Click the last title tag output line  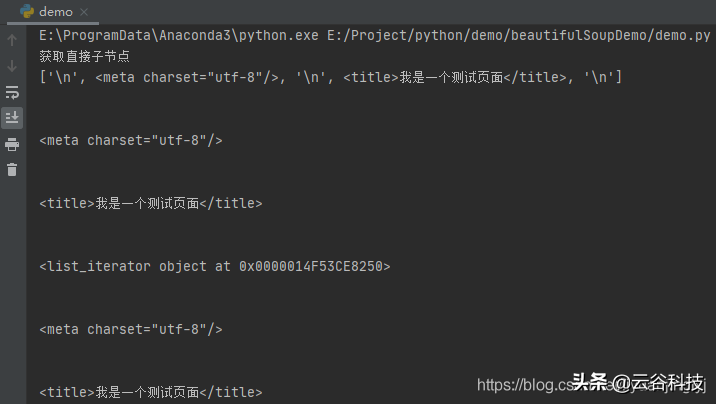[x=151, y=392]
